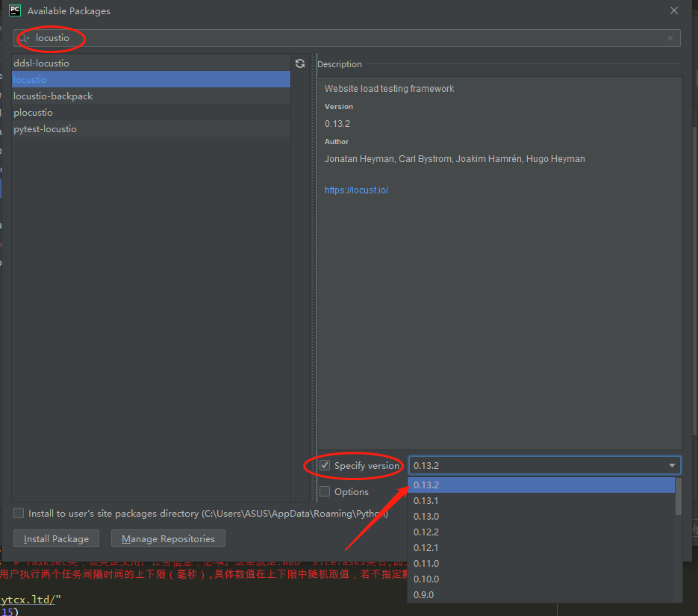Open Manage Repositories
The image size is (698, 616).
point(168,538)
